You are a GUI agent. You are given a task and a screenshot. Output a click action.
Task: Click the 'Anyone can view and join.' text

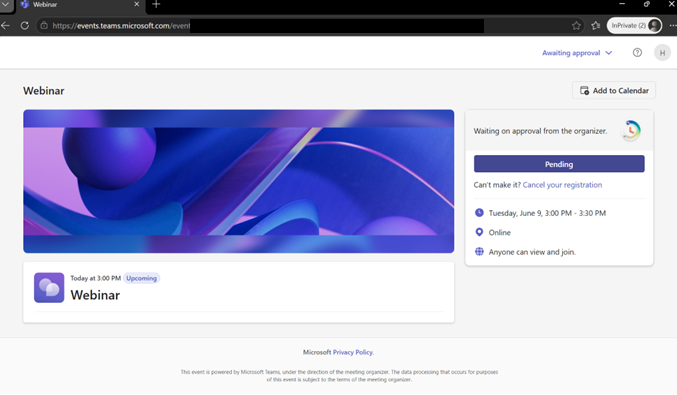click(532, 252)
